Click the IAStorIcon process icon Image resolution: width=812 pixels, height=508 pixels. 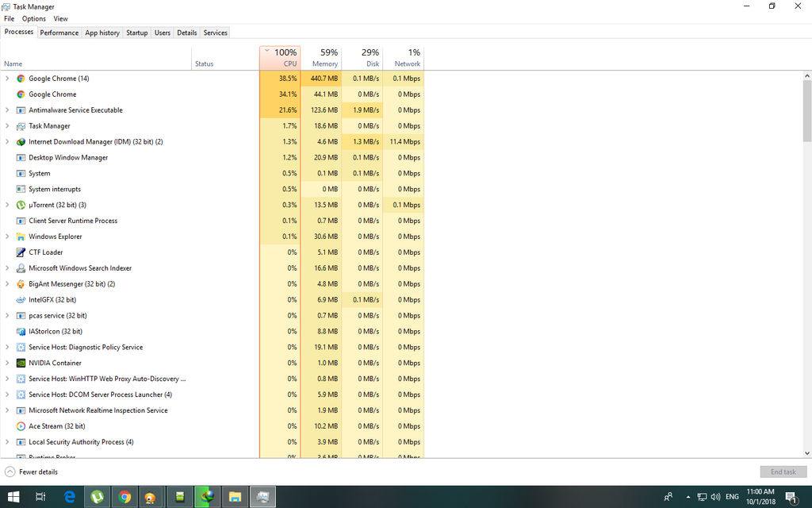21,331
